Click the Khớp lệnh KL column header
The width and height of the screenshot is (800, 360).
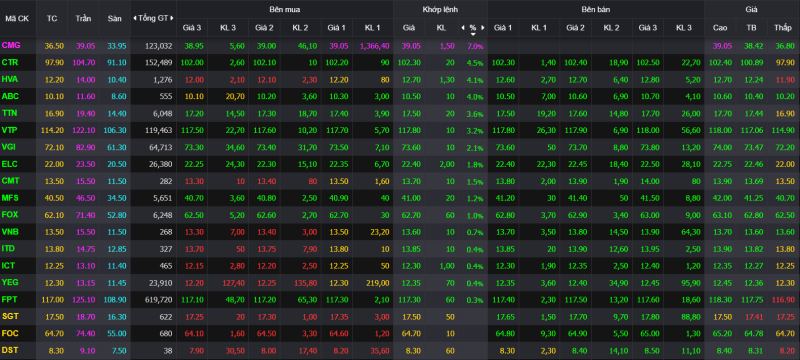pyautogui.click(x=441, y=28)
